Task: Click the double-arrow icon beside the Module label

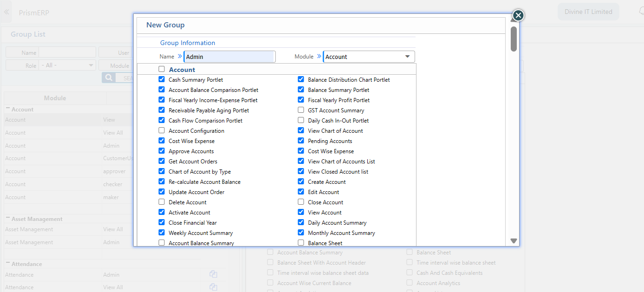Action: 319,56
